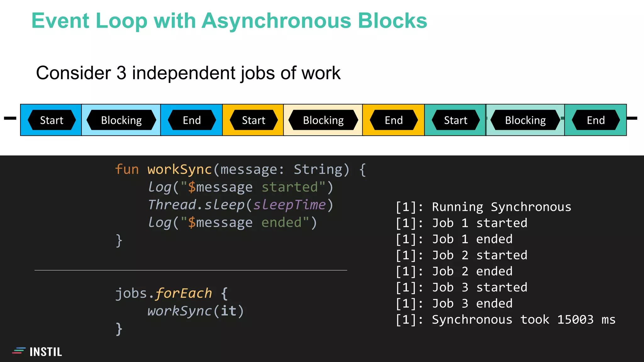Click the yellow End hexagon block
The width and height of the screenshot is (644, 362).
coord(394,120)
